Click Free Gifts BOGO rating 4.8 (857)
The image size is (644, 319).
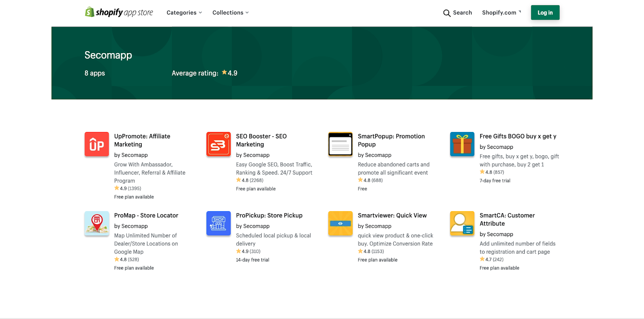point(492,172)
